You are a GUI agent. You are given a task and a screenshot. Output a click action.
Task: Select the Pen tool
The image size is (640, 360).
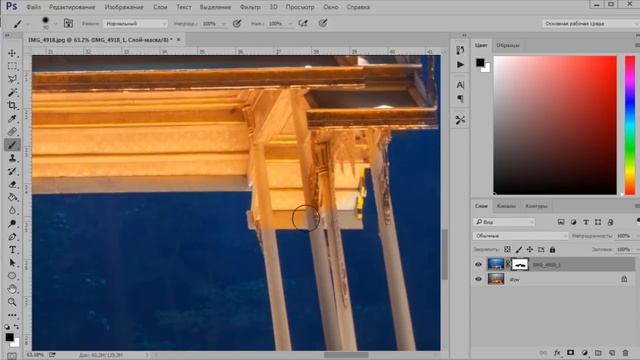(12, 236)
